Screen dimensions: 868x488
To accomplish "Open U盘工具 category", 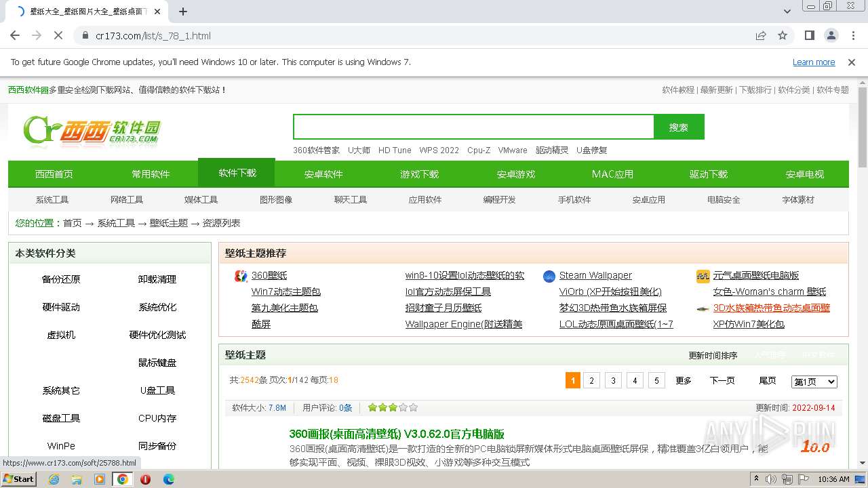I will [157, 390].
